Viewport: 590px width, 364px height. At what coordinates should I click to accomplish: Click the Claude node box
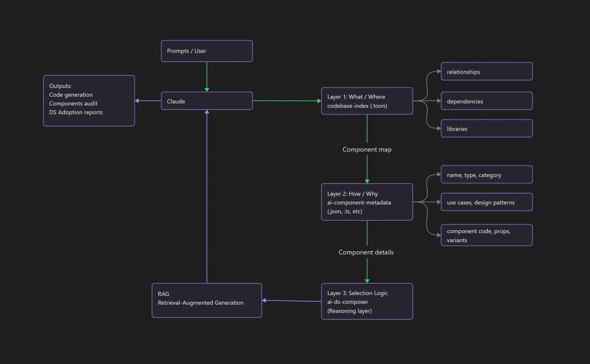click(x=207, y=101)
